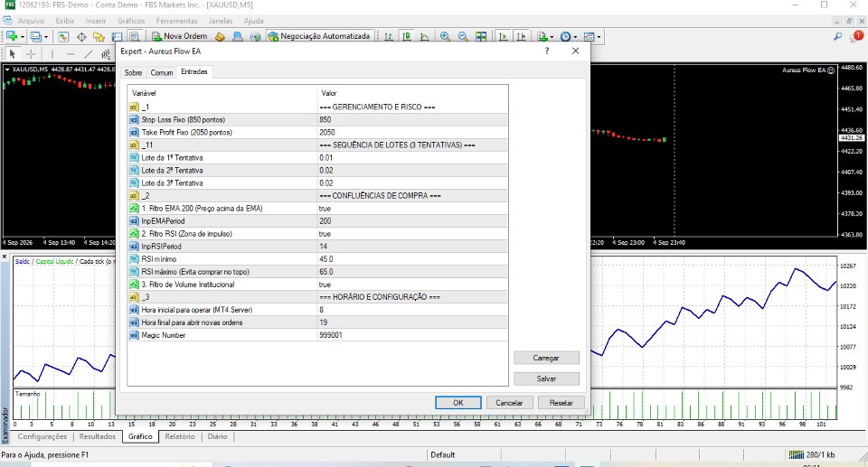Switch to the Comum tab
Screen dimensions: 868x467
tap(162, 72)
